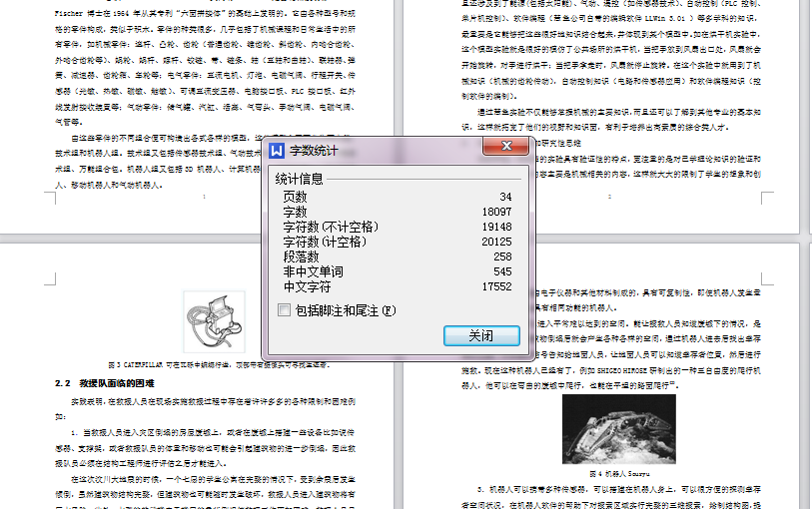The width and height of the screenshot is (812, 509).
Task: Select the 机器人 Souryu photo in document
Action: point(619,429)
